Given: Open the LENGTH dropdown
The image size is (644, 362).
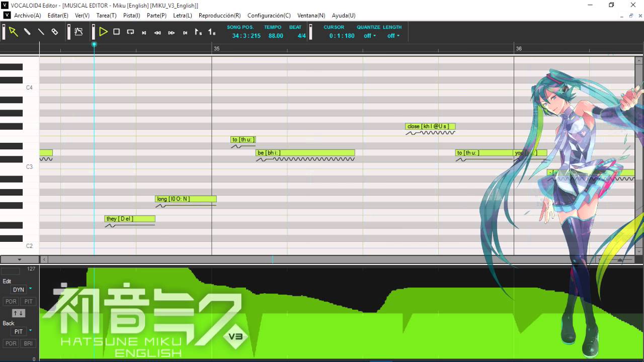Looking at the screenshot, I should point(393,36).
